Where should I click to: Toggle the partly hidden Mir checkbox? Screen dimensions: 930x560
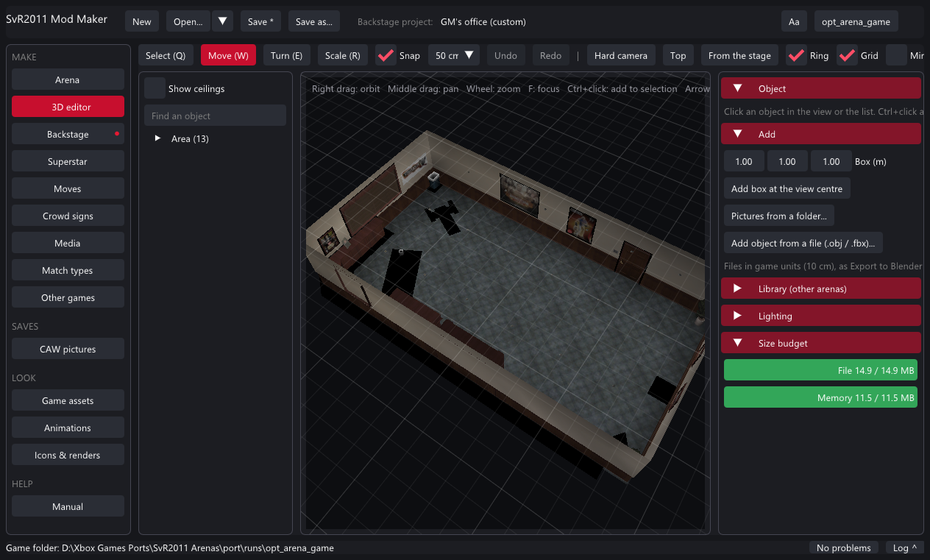pos(896,55)
